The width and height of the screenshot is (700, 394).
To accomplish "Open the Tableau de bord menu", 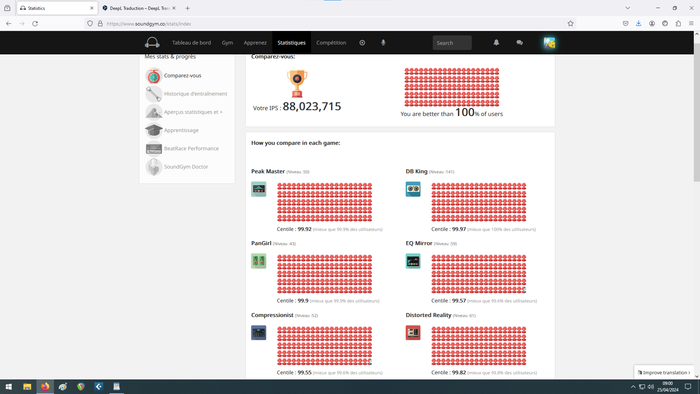I will click(x=191, y=43).
